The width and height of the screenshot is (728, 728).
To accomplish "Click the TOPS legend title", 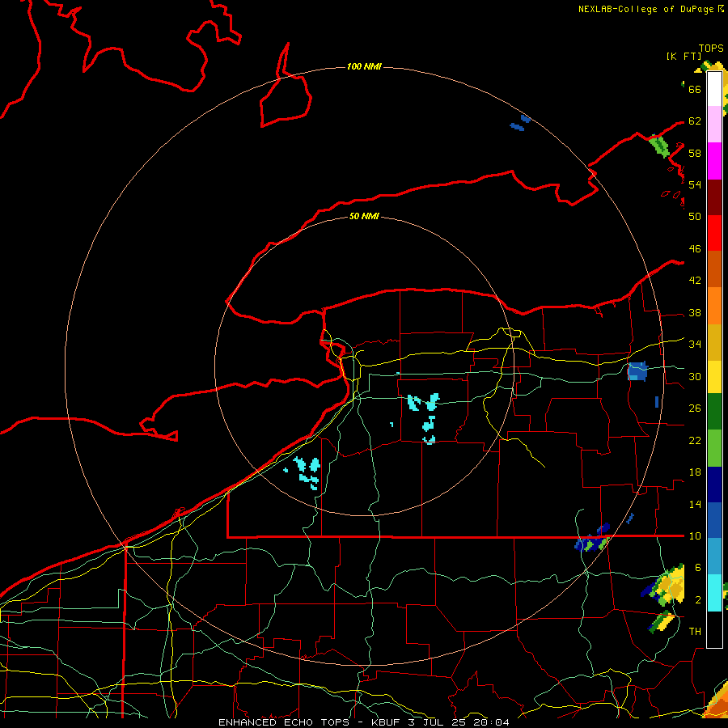I will 711,49.
